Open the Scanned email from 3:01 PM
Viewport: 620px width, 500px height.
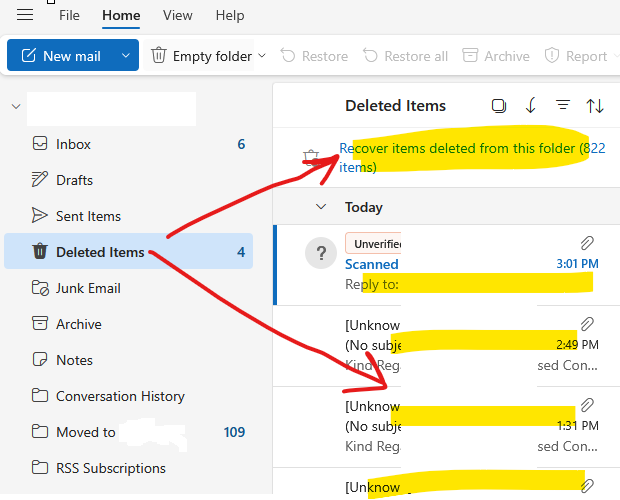447,265
